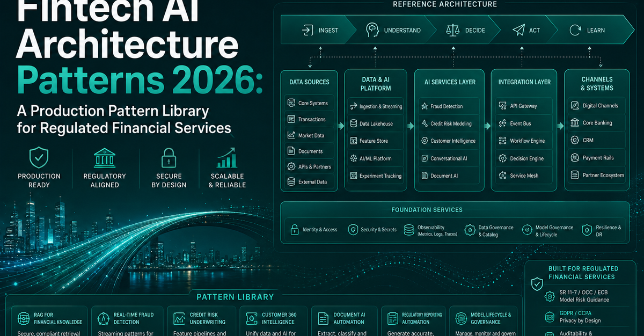Viewport: 644px width, 336px height.
Task: Click the Data Sources column header
Action: coord(309,82)
